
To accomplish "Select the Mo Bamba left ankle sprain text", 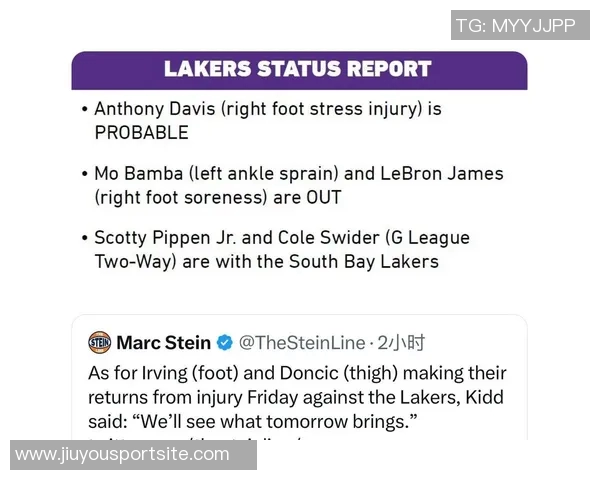I will 220,173.
